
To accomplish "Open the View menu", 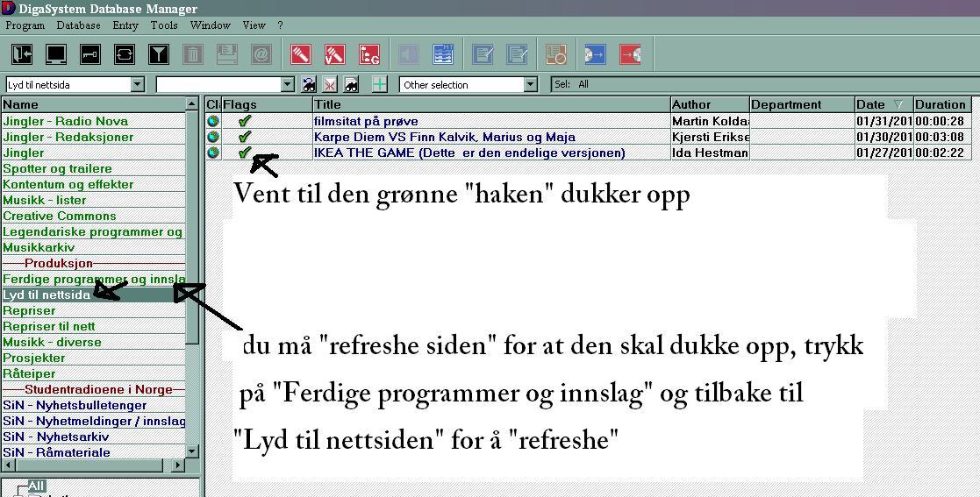I will click(254, 25).
